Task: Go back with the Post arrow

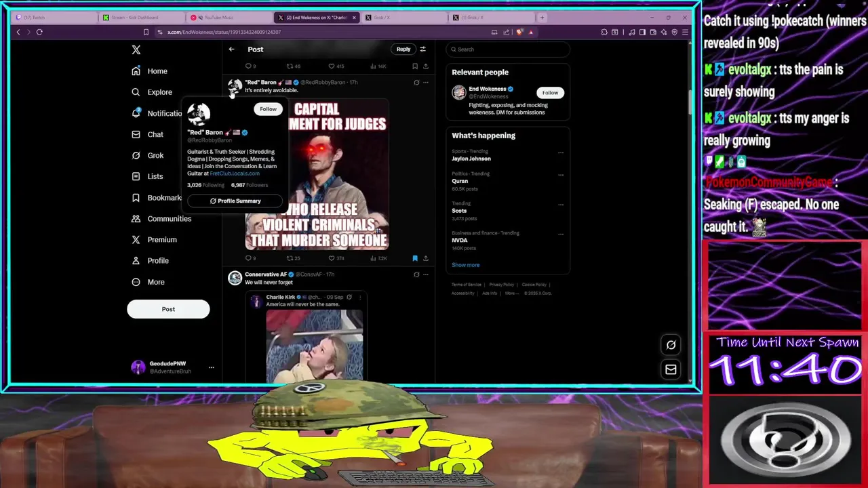Action: (x=231, y=49)
